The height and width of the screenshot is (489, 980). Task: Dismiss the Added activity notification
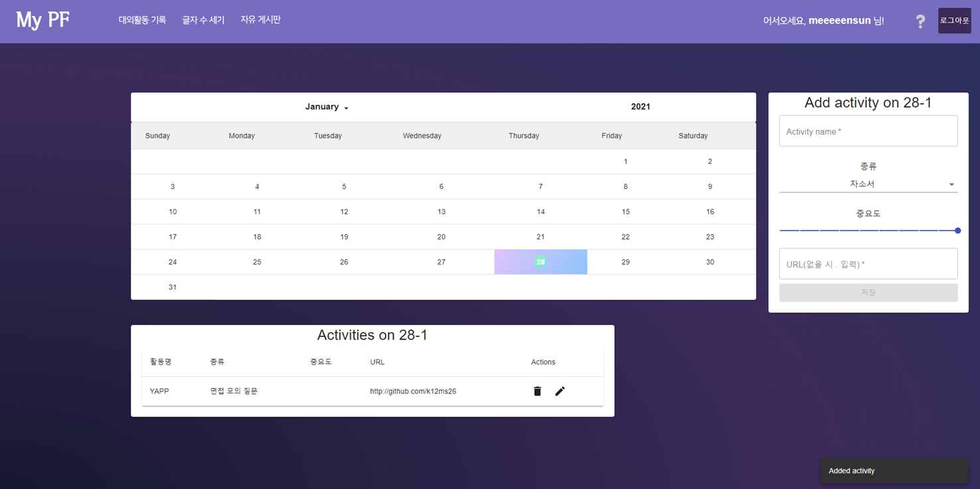(894, 470)
